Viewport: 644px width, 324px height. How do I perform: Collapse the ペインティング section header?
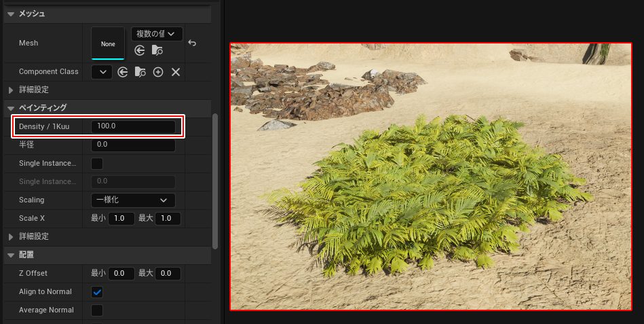(x=12, y=108)
